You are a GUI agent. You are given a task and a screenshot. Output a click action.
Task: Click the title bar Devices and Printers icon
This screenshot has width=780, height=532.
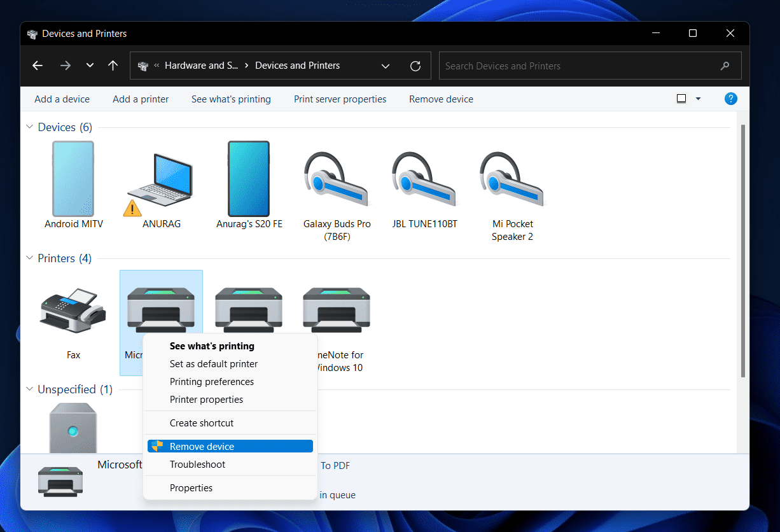(32, 34)
